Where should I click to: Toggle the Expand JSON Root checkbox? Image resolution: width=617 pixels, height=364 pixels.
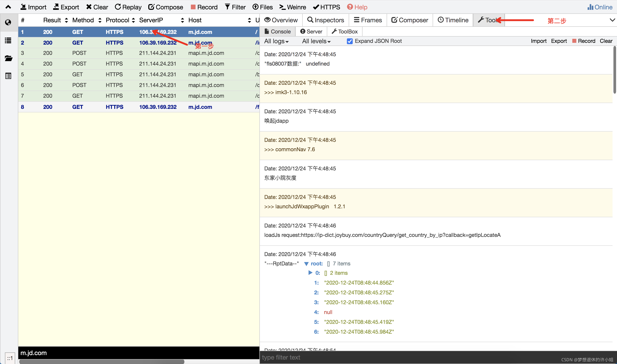pyautogui.click(x=349, y=41)
